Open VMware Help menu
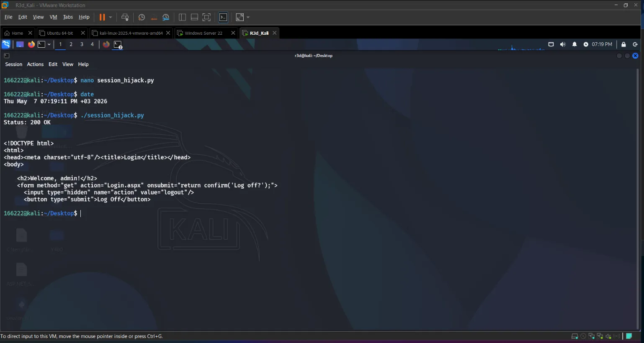 pyautogui.click(x=84, y=17)
